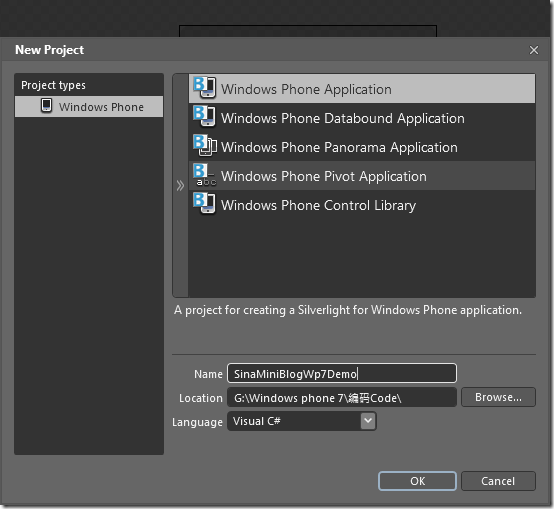Click the Windows Phone Application template icon
The image size is (554, 509).
tap(204, 88)
